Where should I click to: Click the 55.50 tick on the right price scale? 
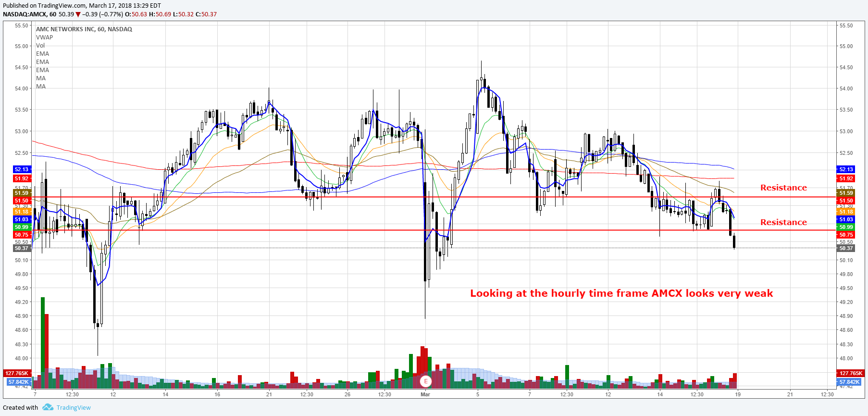(x=846, y=25)
